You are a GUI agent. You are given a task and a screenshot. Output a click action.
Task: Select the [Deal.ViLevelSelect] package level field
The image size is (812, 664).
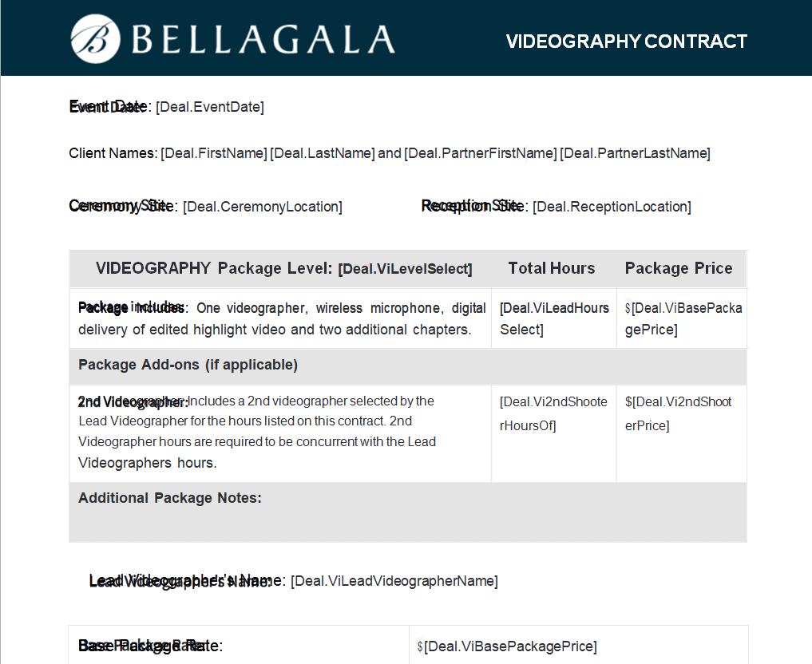[x=405, y=269]
